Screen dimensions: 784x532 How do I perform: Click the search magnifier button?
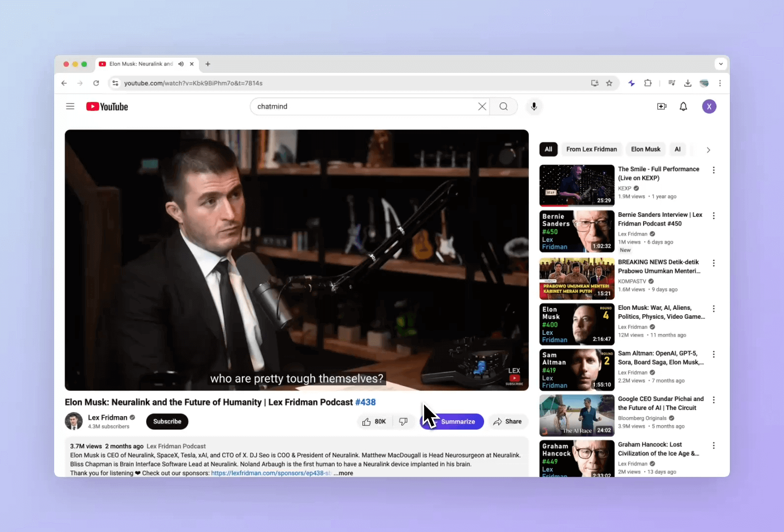point(503,106)
